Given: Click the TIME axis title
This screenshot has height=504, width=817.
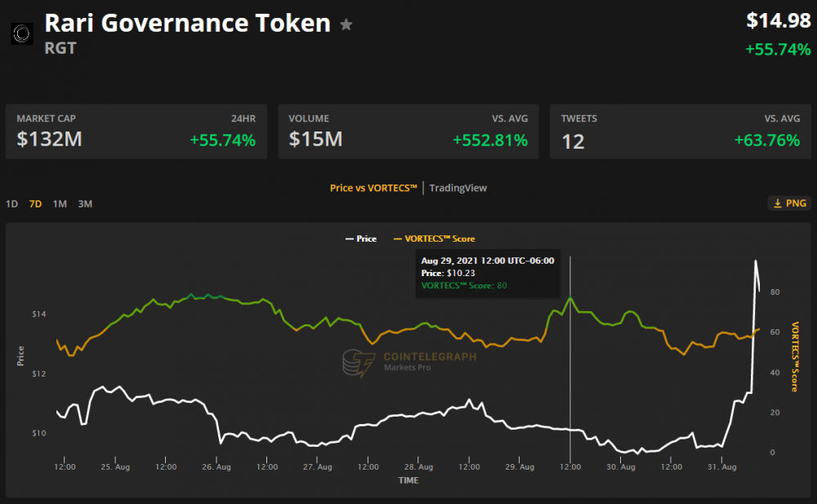Looking at the screenshot, I should point(408,480).
